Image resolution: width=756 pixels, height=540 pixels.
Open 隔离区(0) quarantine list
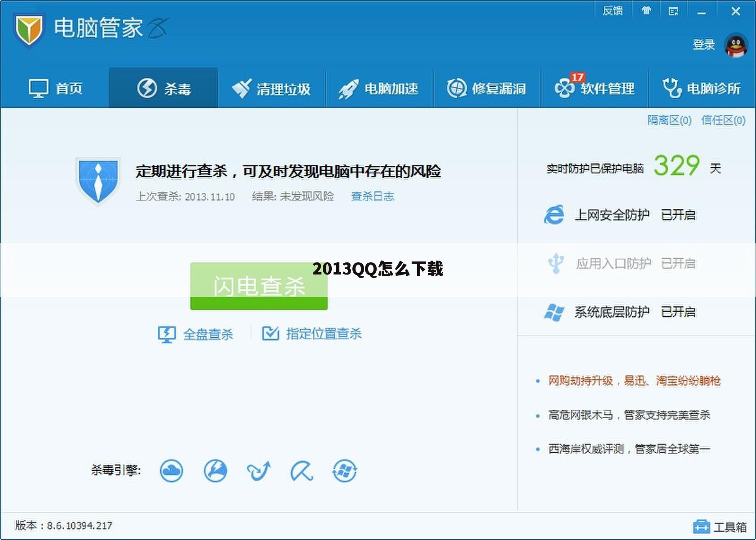(669, 120)
